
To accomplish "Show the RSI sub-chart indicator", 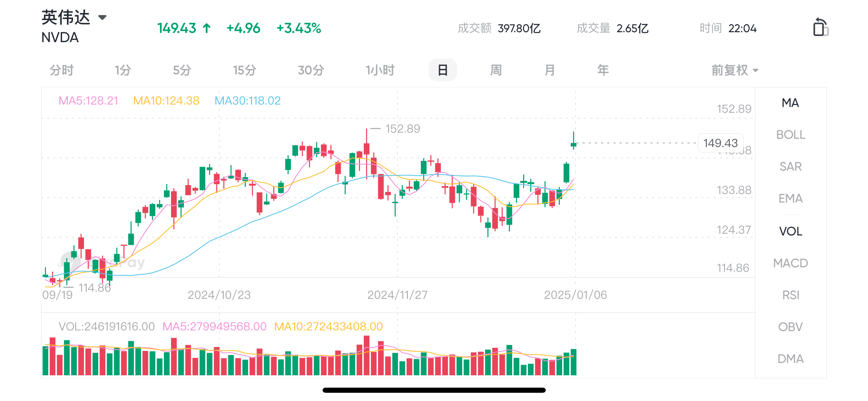I will [791, 295].
